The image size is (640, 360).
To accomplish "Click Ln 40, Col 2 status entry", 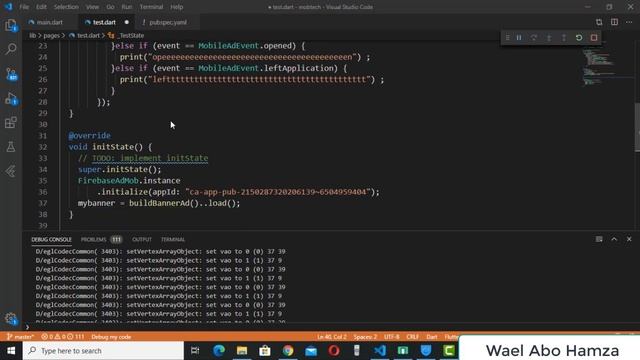I will (332, 337).
